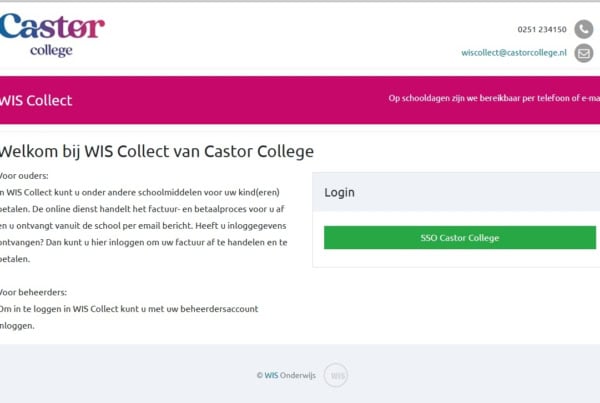Click the circular WIS logo in footer
The height and width of the screenshot is (403, 600).
pos(336,375)
